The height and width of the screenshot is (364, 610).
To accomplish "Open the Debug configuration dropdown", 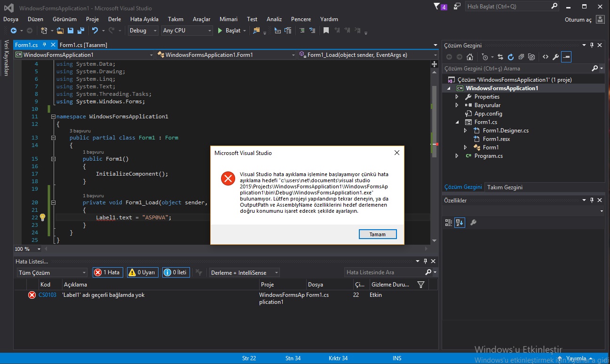I will click(x=143, y=31).
